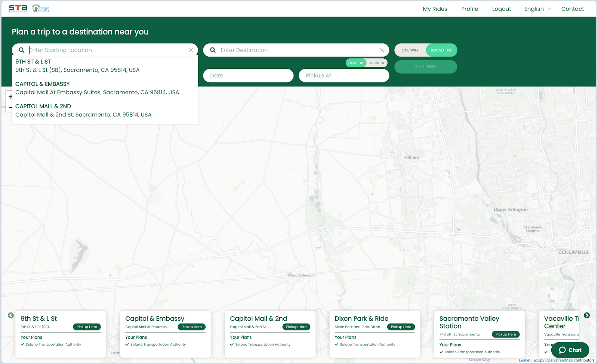
Task: Zoom out the map
Action: point(10,107)
